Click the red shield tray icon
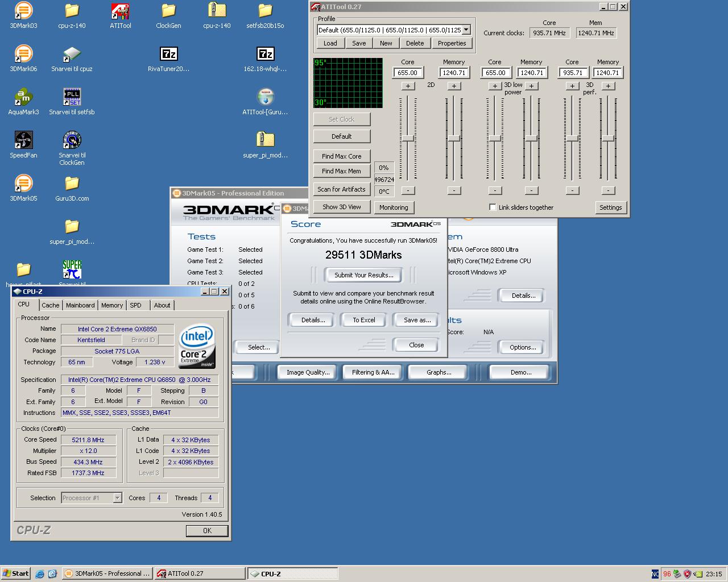Viewport: 728px width, 582px height. click(x=687, y=574)
